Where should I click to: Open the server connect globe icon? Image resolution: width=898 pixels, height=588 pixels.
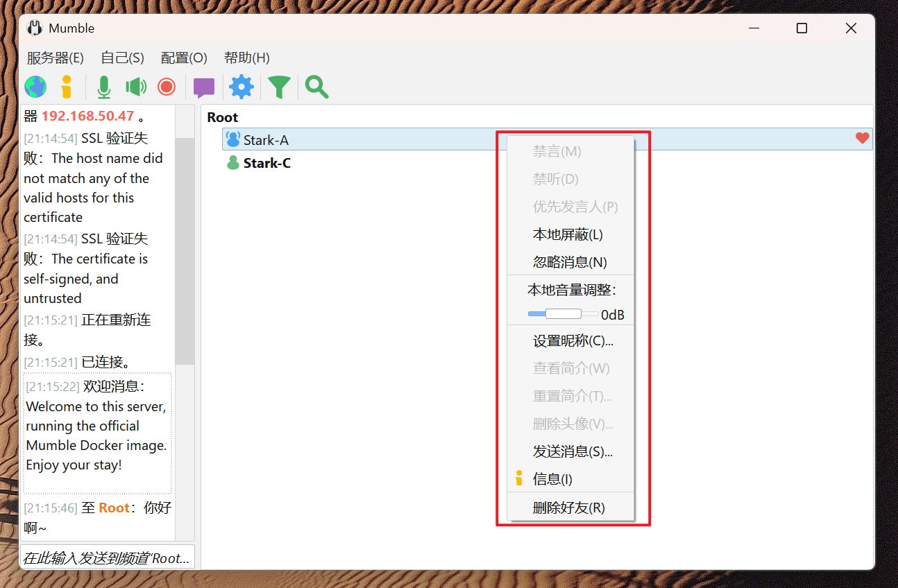pyautogui.click(x=35, y=87)
